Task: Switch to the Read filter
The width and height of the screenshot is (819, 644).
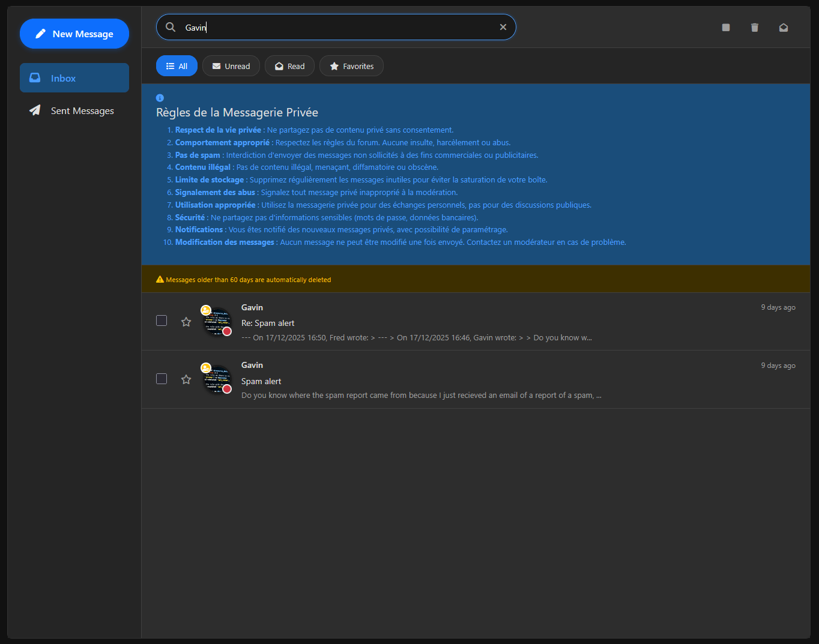Action: 289,66
